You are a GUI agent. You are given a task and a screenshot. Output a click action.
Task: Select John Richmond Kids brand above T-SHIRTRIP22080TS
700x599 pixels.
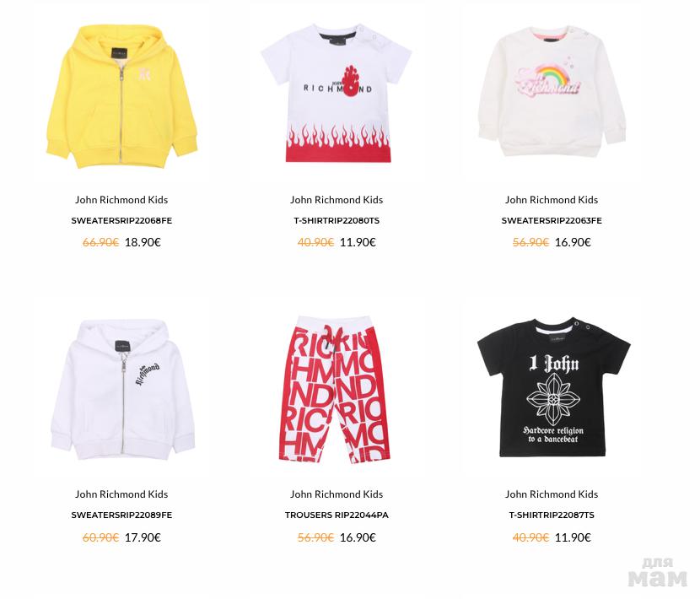[337, 200]
